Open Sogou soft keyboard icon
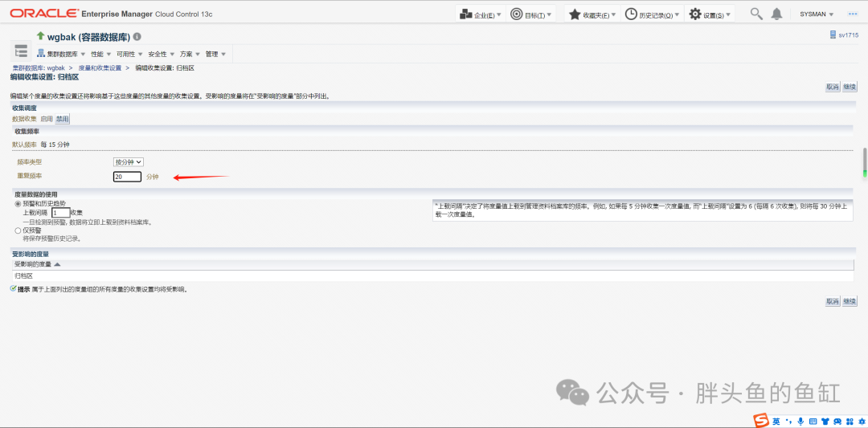868x428 pixels. click(x=813, y=422)
